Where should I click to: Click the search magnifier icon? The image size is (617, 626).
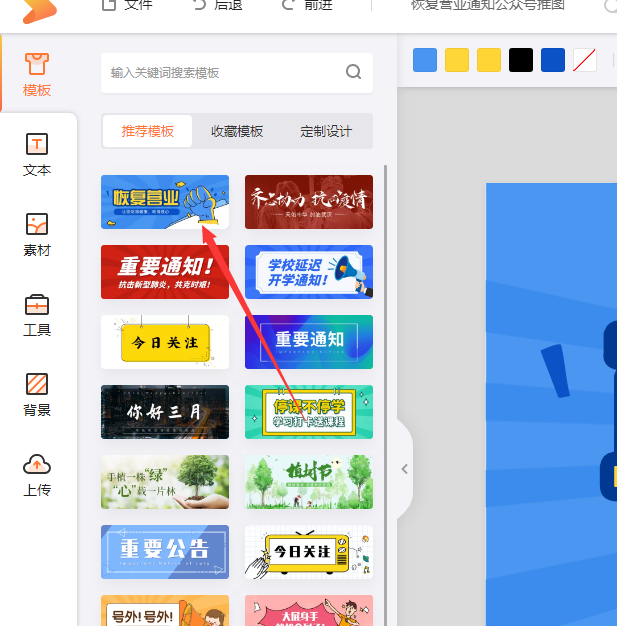[353, 72]
